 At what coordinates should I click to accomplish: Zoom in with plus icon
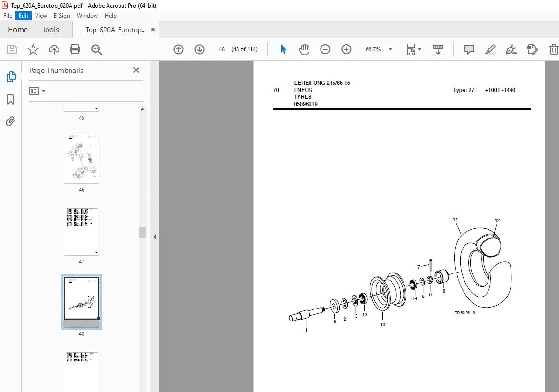tap(346, 49)
